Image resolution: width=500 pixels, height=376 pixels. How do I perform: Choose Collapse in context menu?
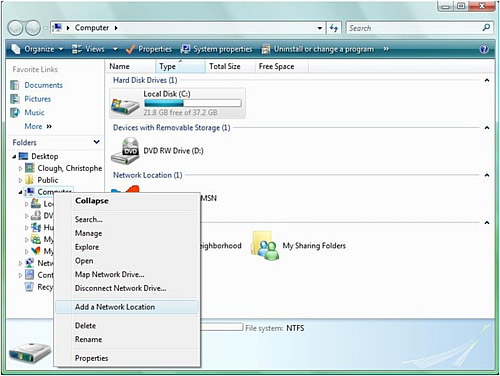pos(127,201)
